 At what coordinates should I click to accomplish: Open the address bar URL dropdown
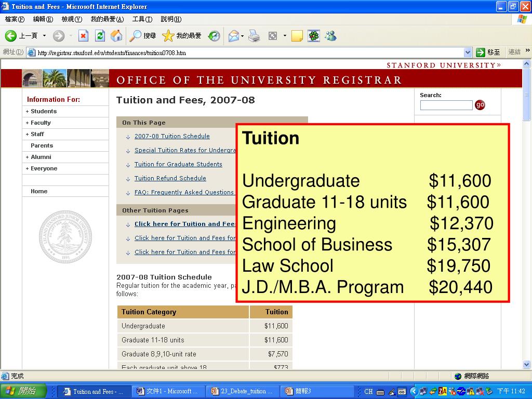468,52
